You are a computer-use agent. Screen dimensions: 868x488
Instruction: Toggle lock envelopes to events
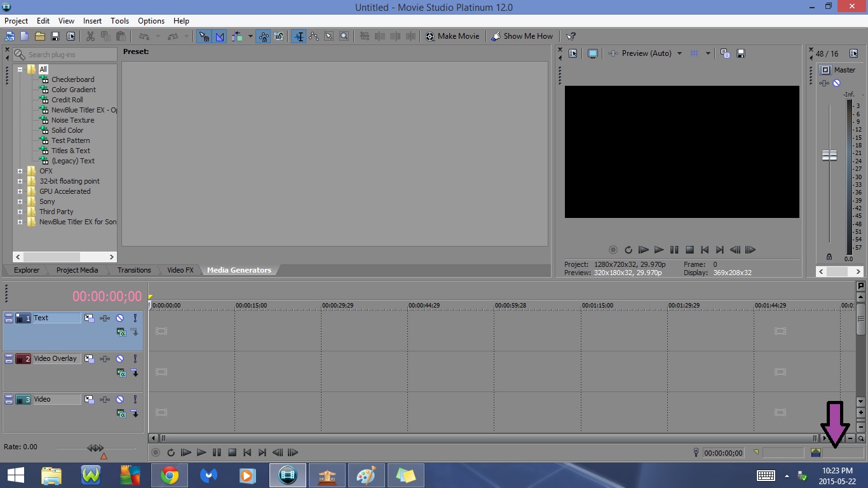[264, 36]
